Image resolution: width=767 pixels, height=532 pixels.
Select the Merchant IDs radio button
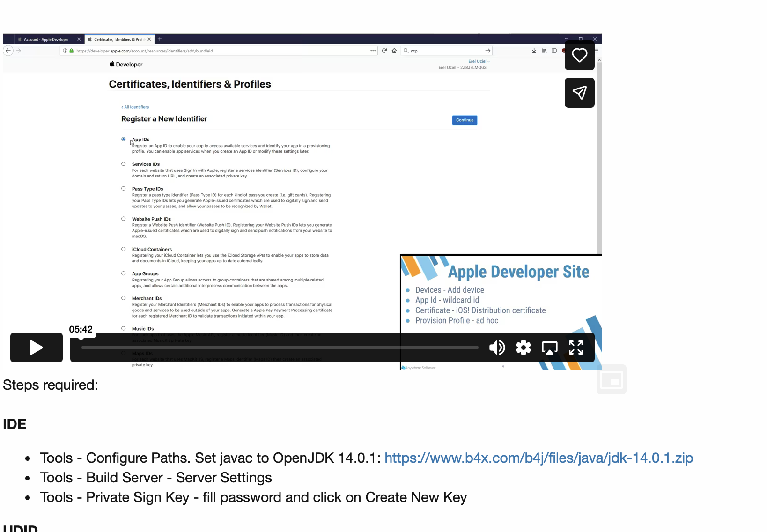pyautogui.click(x=124, y=298)
